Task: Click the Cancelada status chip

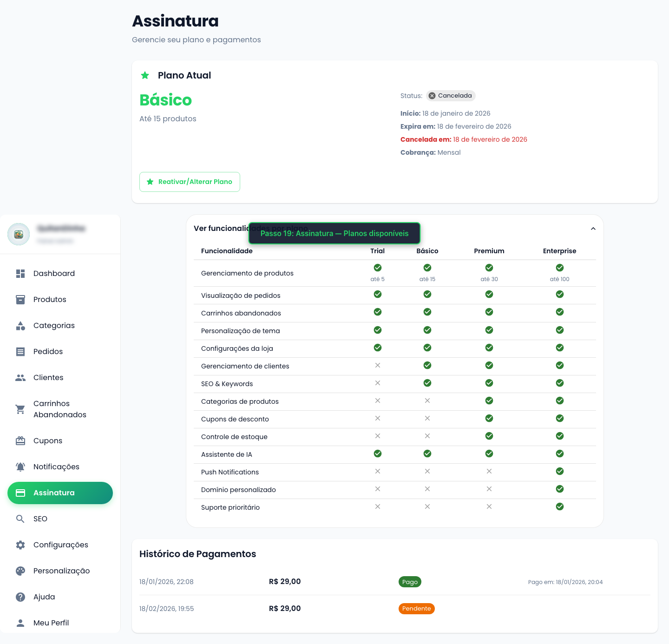Action: pos(451,96)
